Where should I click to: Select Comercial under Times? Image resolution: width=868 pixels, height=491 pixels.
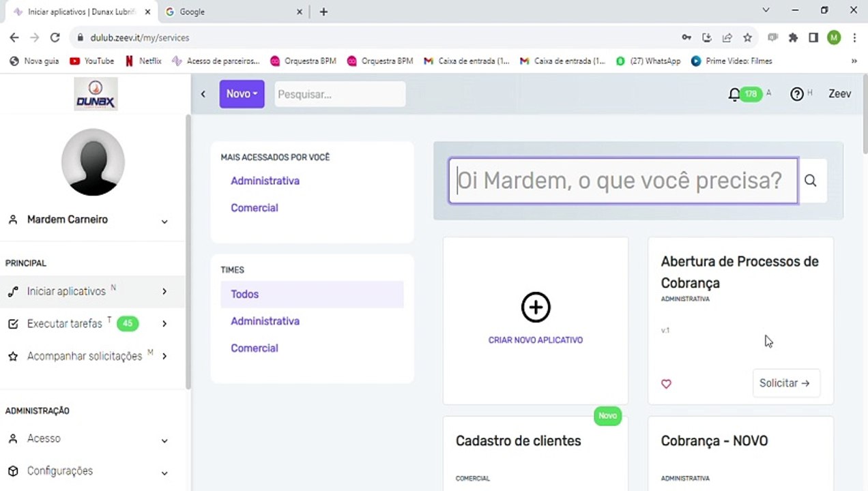coord(254,348)
